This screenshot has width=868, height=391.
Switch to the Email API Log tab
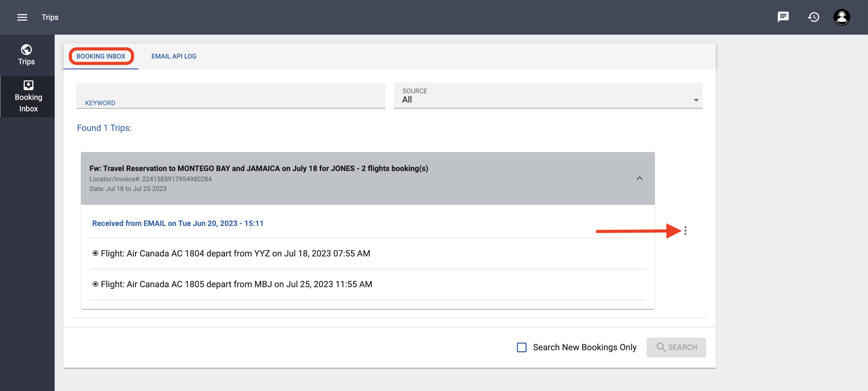(174, 56)
